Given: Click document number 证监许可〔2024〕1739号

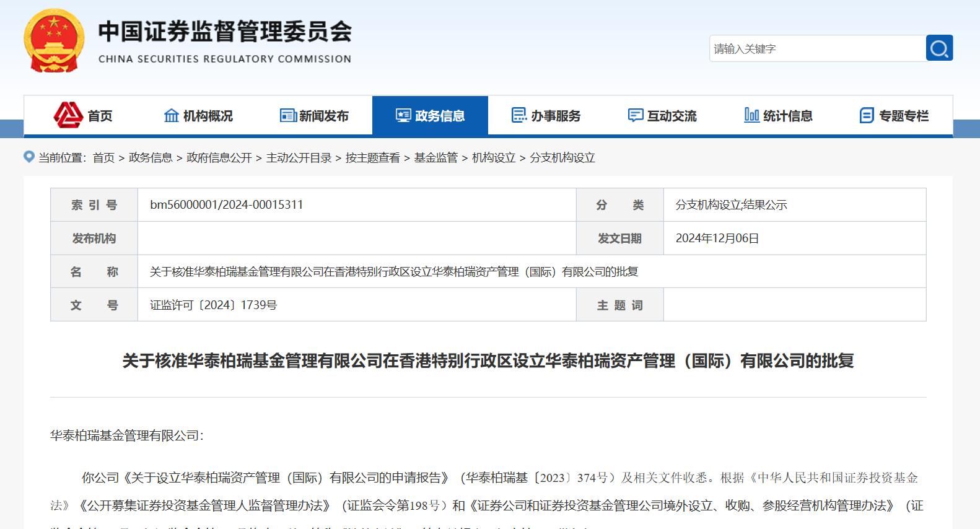Looking at the screenshot, I should (x=214, y=305).
